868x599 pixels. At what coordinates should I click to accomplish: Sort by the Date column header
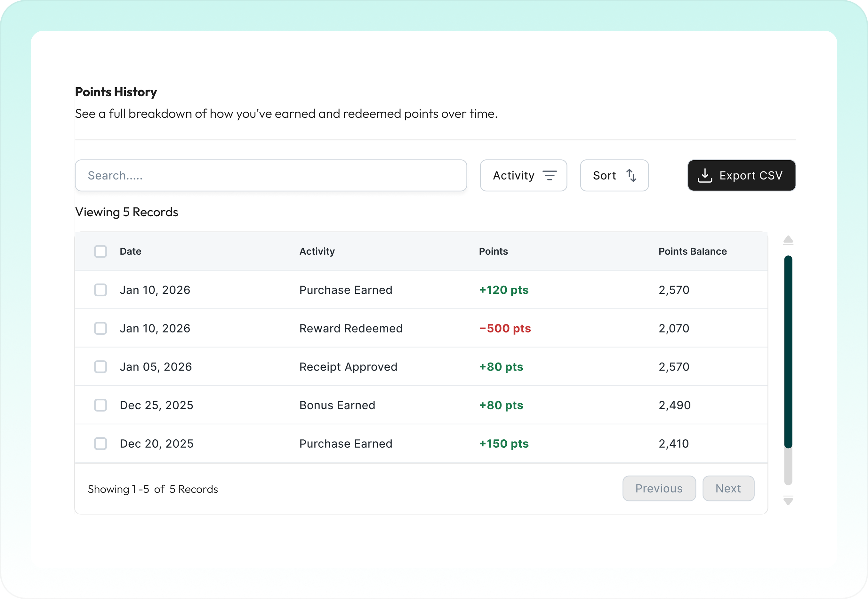click(x=130, y=252)
